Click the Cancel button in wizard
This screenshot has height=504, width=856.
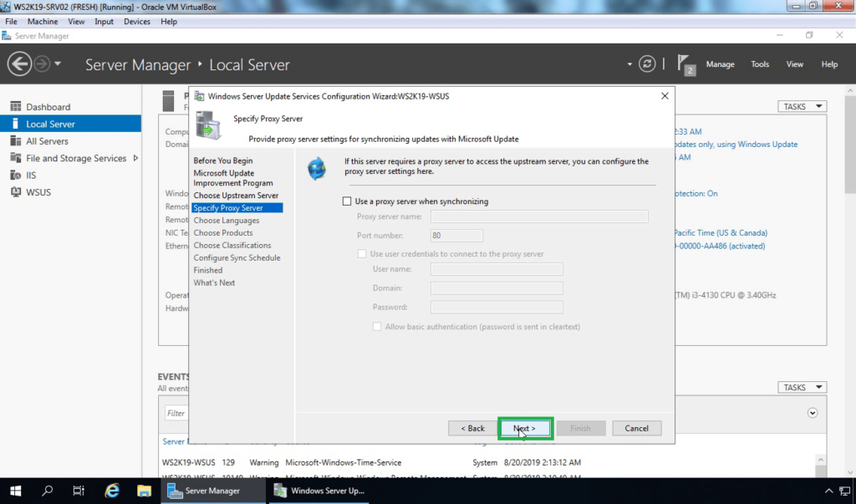coord(636,428)
